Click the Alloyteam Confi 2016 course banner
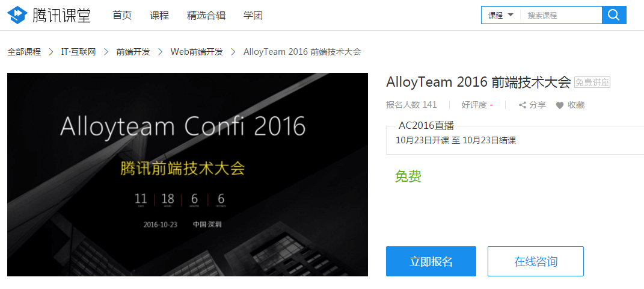Viewport: 644px width, 289px height. click(188, 175)
